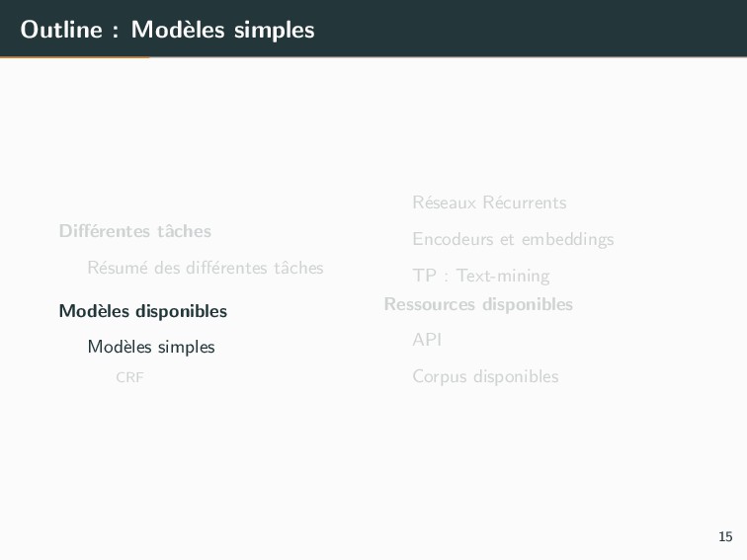
Task: Click the slide title Outline : Modèles simples
Action: pos(167,30)
